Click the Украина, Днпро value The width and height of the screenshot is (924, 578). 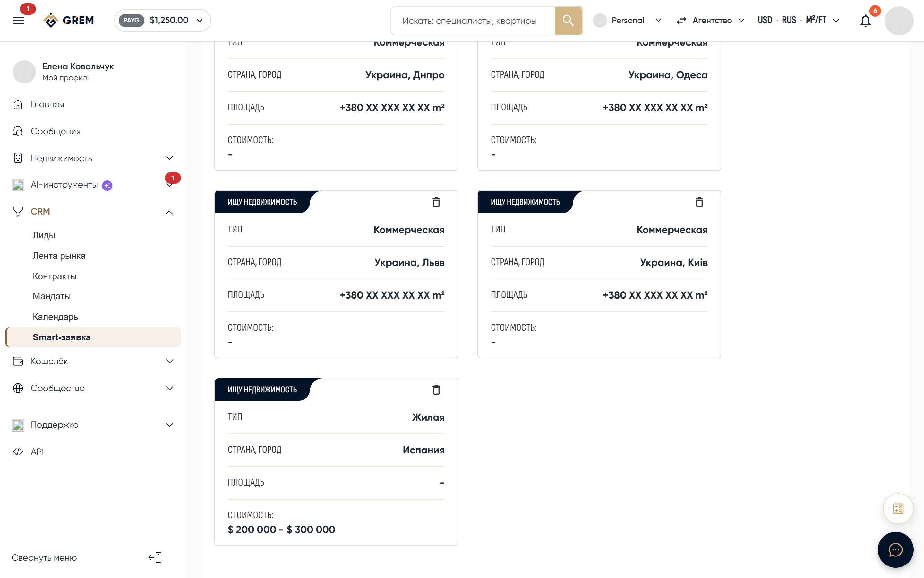pyautogui.click(x=405, y=75)
